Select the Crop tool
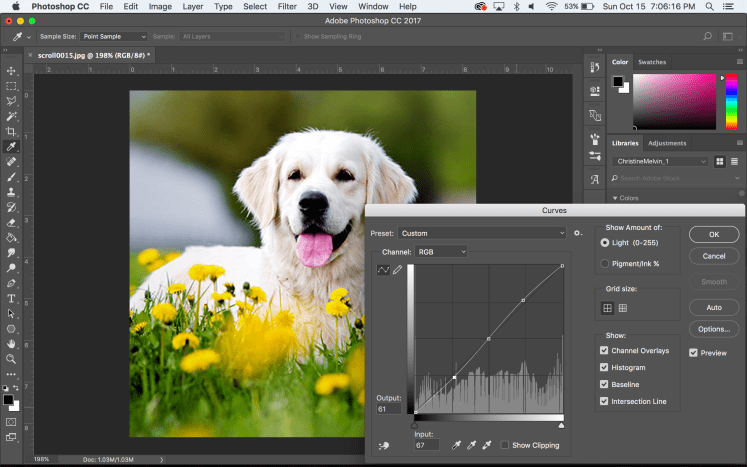This screenshot has height=467, width=747. 11,131
